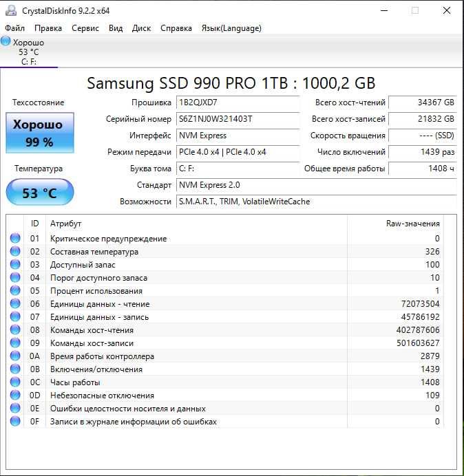
Task: Click status orb for attribute 04 Порог доступного запаса
Action: pyautogui.click(x=15, y=277)
